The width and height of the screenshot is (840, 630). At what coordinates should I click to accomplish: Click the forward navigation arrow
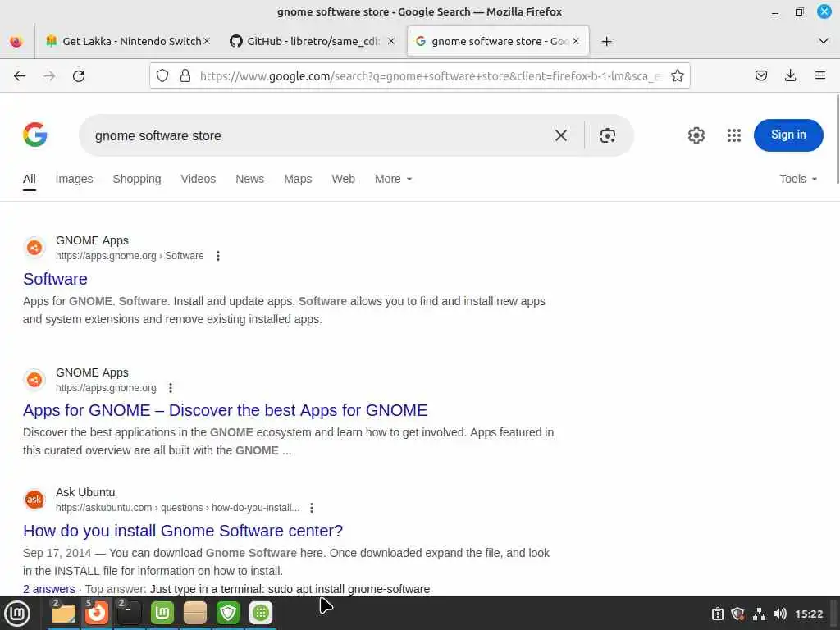tap(49, 76)
